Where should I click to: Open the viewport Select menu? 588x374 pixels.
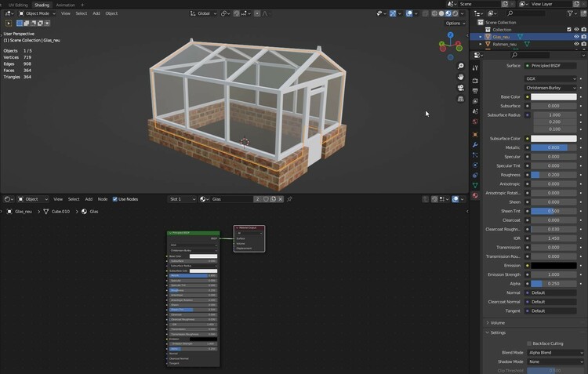coord(82,13)
